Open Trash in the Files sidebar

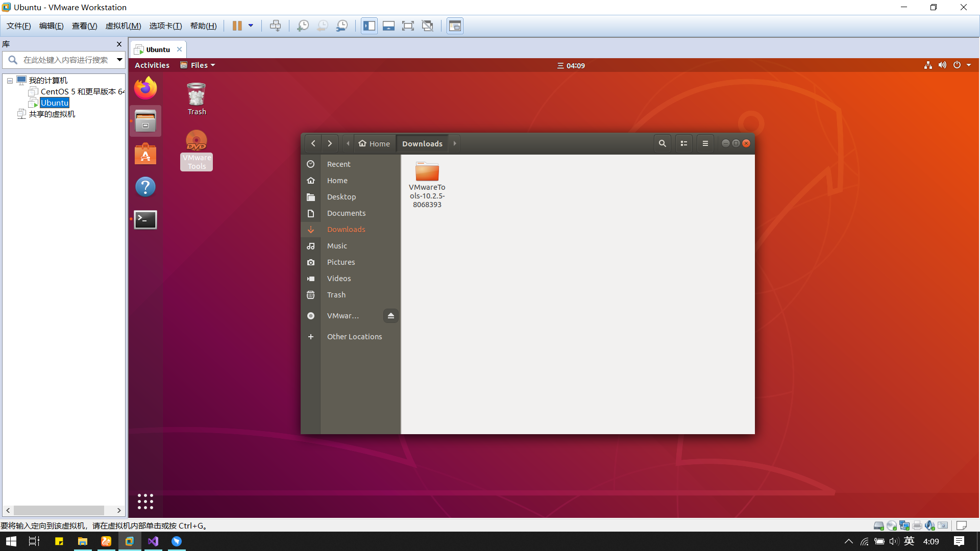[x=350, y=295]
